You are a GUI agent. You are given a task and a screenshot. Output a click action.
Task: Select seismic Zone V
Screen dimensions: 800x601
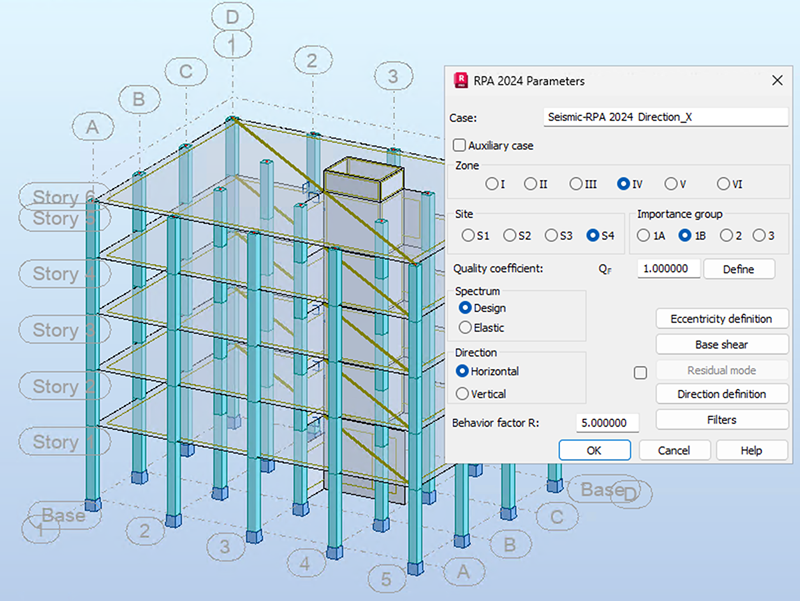(670, 184)
